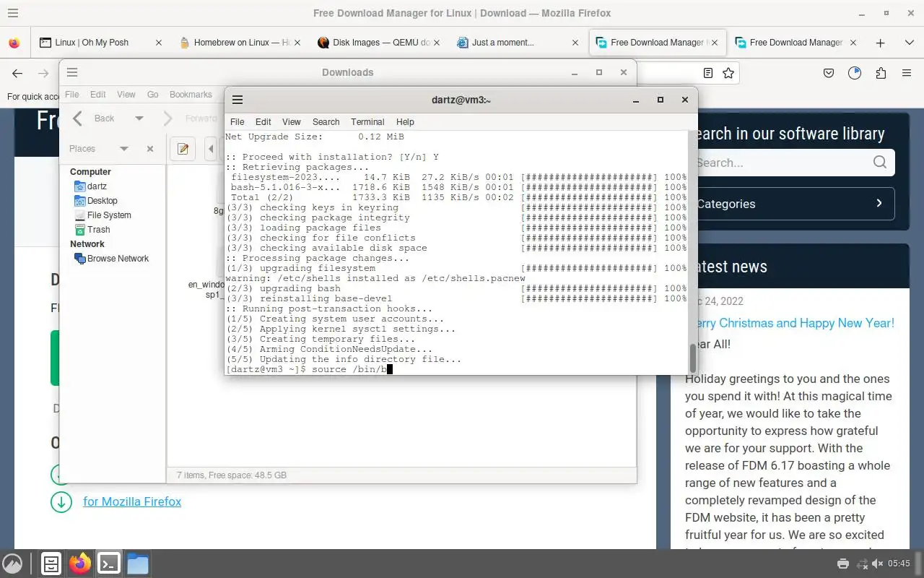Open the list all tabs dropdown in Firefox
Screen dimensions: 924x578
(909, 43)
